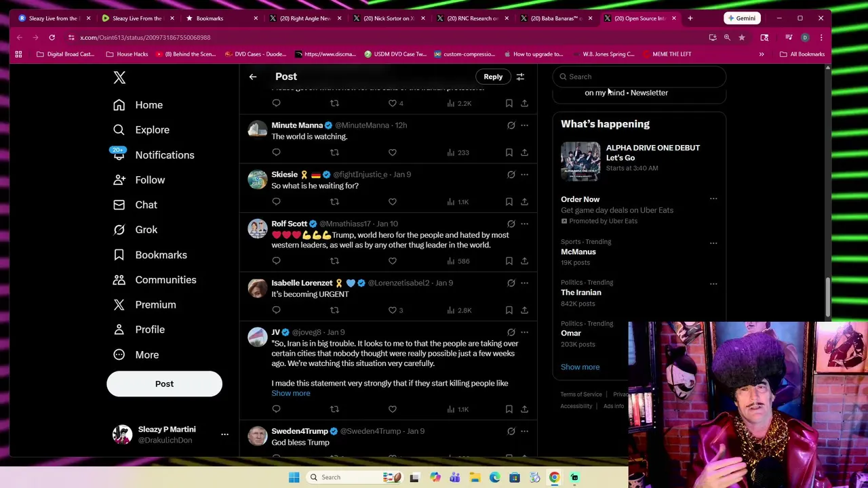
Task: Open more options for Sweden4Trump reply
Action: 524,431
